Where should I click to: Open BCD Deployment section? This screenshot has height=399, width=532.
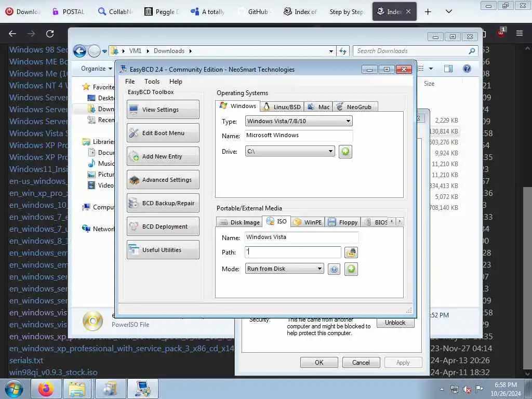coord(163,227)
